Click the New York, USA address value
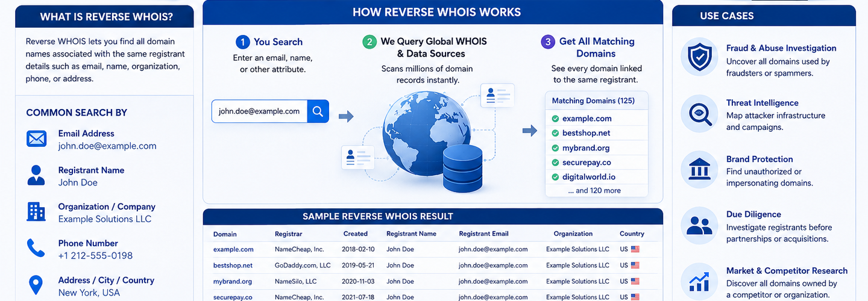 click(x=89, y=293)
